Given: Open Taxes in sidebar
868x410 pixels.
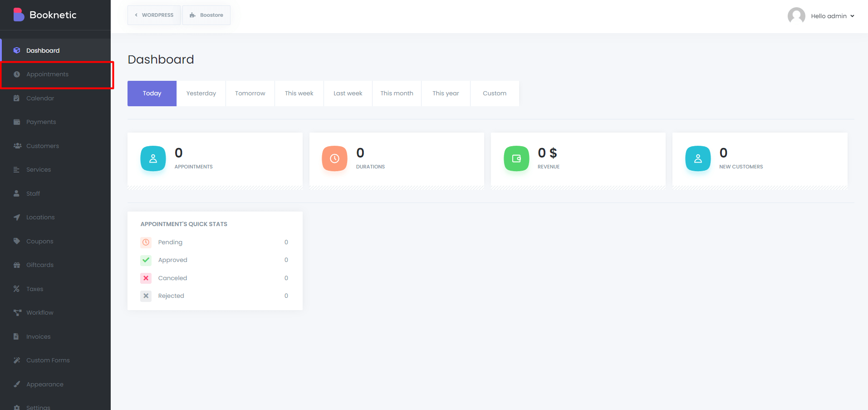Looking at the screenshot, I should pyautogui.click(x=55, y=289).
